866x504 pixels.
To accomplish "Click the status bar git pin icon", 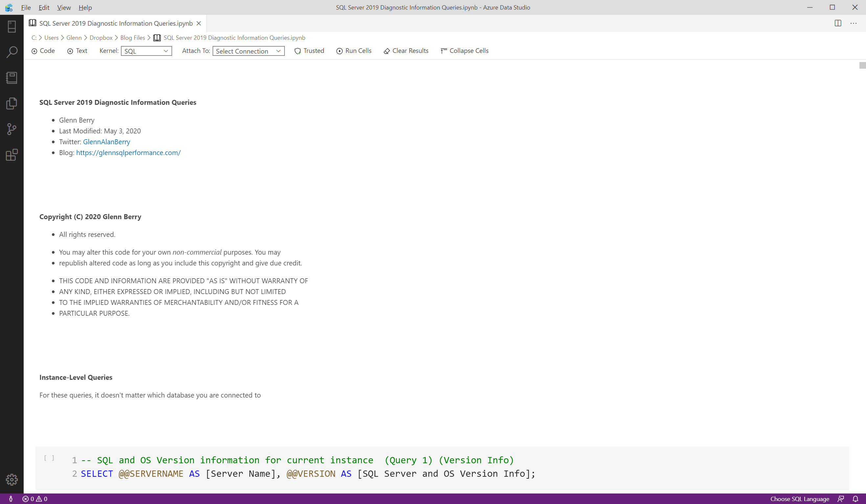I will click(x=11, y=499).
